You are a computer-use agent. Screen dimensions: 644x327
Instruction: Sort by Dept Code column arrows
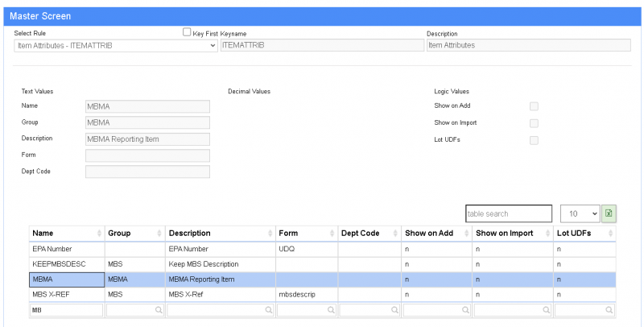(x=394, y=234)
